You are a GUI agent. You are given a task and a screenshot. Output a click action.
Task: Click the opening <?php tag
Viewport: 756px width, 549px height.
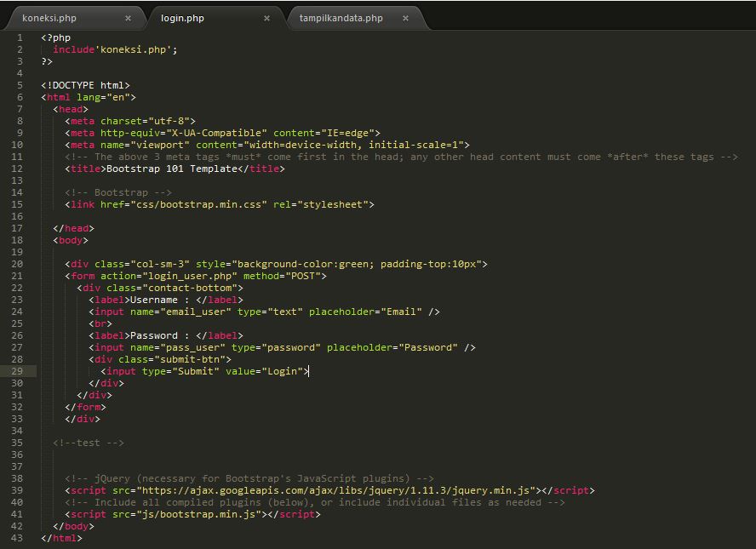(56, 37)
